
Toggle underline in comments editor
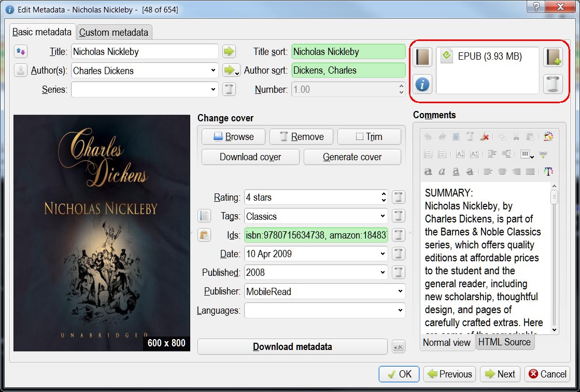(456, 172)
